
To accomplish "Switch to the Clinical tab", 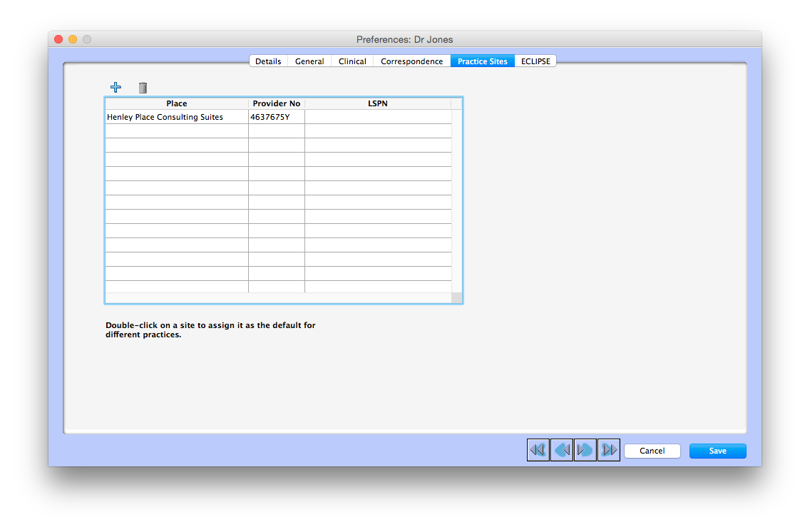I will (x=352, y=61).
